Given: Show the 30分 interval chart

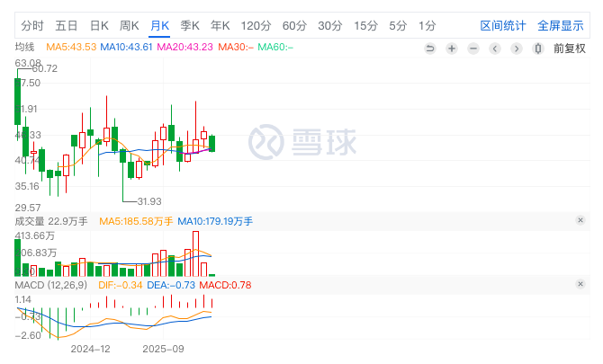Looking at the screenshot, I should click(330, 26).
